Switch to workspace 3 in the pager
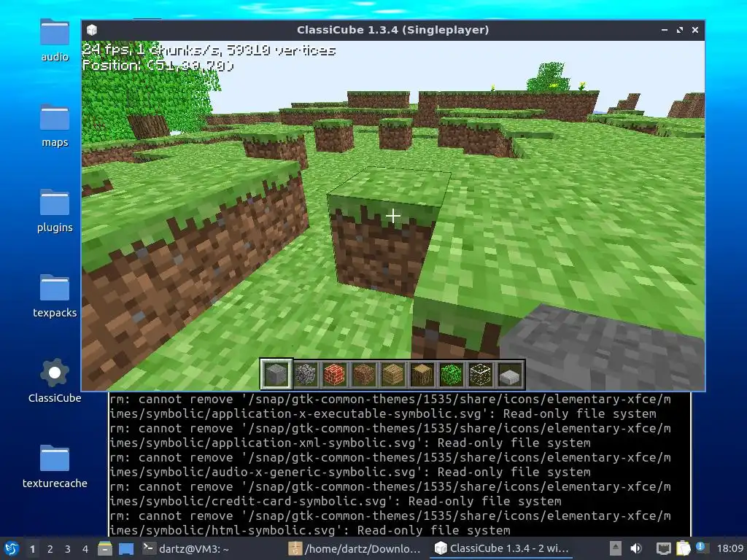Image resolution: width=747 pixels, height=560 pixels. click(68, 549)
